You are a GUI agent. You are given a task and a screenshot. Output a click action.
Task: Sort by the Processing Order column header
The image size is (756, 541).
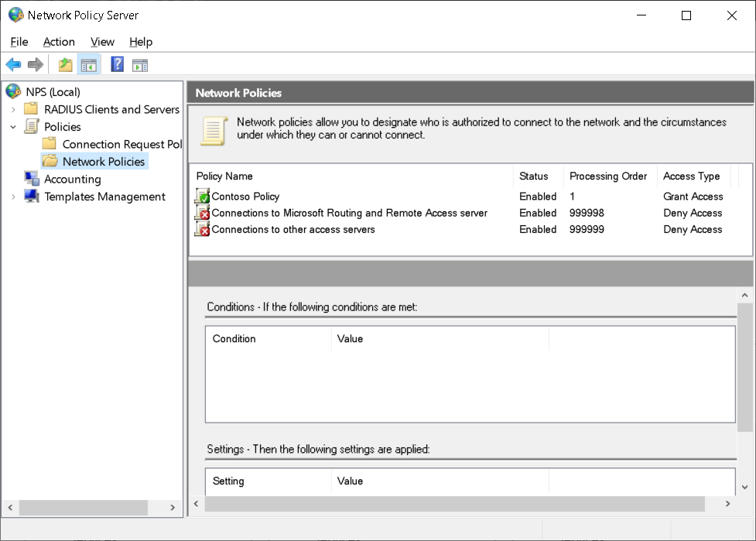click(x=609, y=176)
